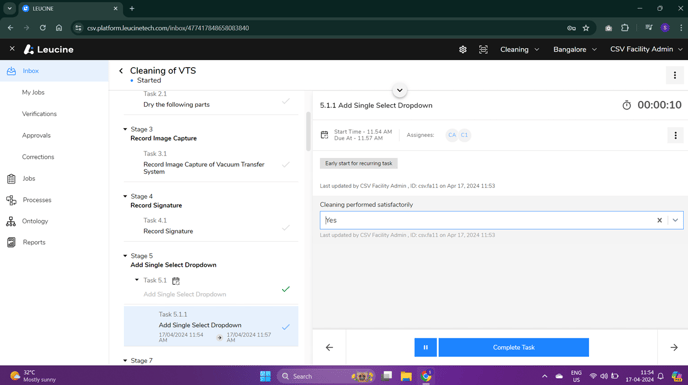Clear the selected Yes value

[659, 220]
